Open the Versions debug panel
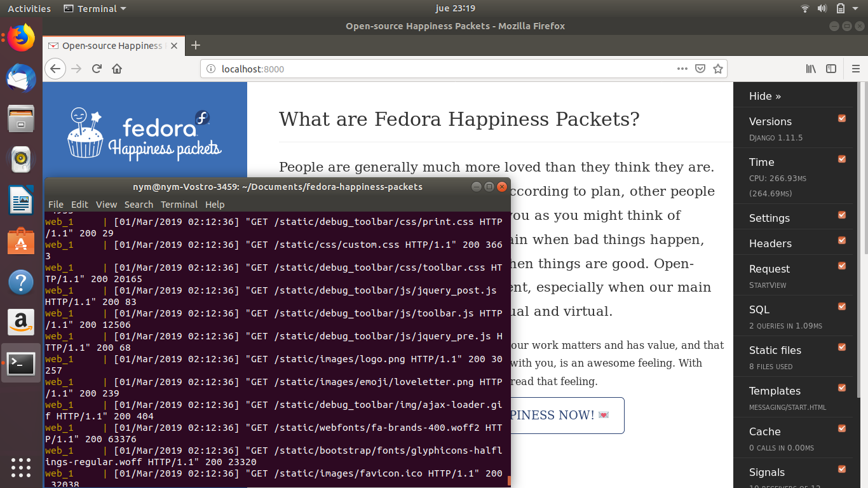Viewport: 868px width, 488px height. tap(770, 121)
